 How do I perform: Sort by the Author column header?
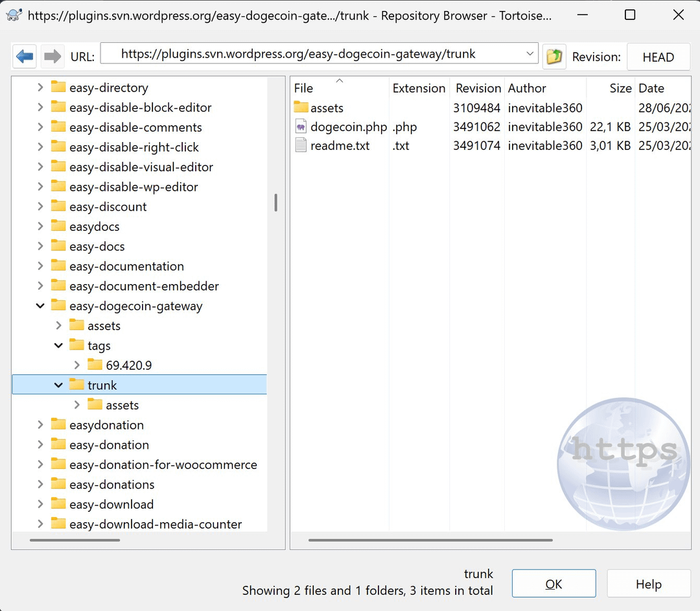click(x=526, y=88)
